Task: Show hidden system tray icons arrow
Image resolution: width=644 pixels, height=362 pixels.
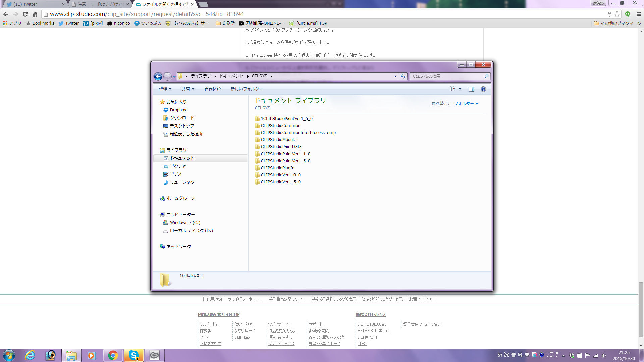Action: click(563, 356)
